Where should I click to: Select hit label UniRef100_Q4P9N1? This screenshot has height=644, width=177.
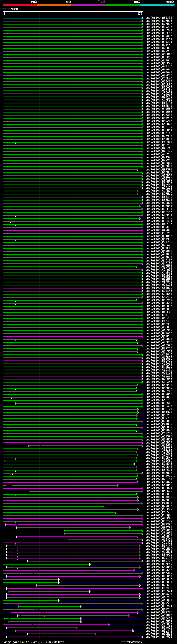coord(159,300)
